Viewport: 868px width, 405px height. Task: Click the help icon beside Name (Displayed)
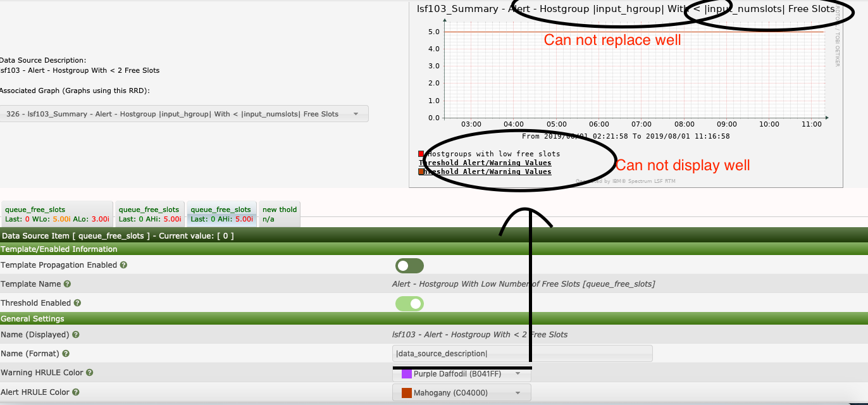click(76, 335)
